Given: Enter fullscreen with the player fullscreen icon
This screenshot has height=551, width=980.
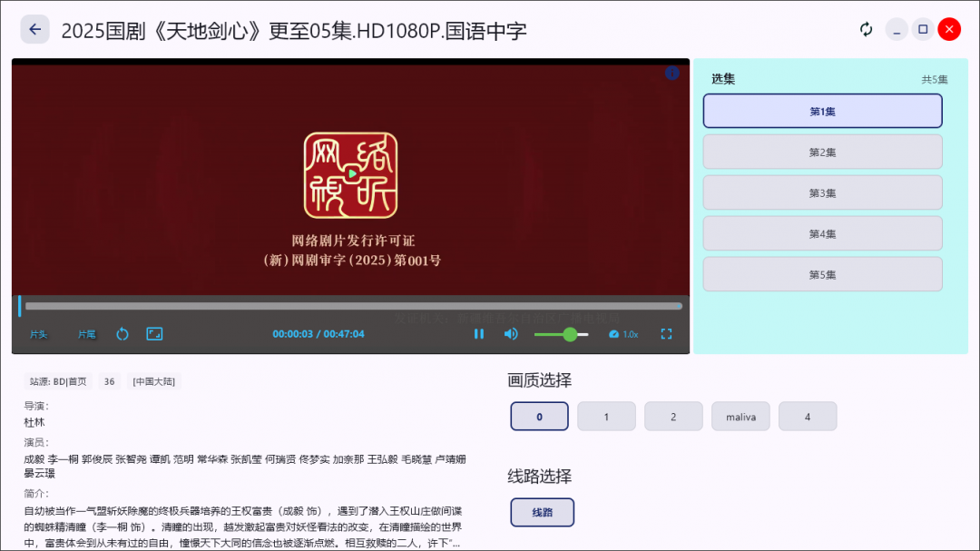Looking at the screenshot, I should coord(666,334).
